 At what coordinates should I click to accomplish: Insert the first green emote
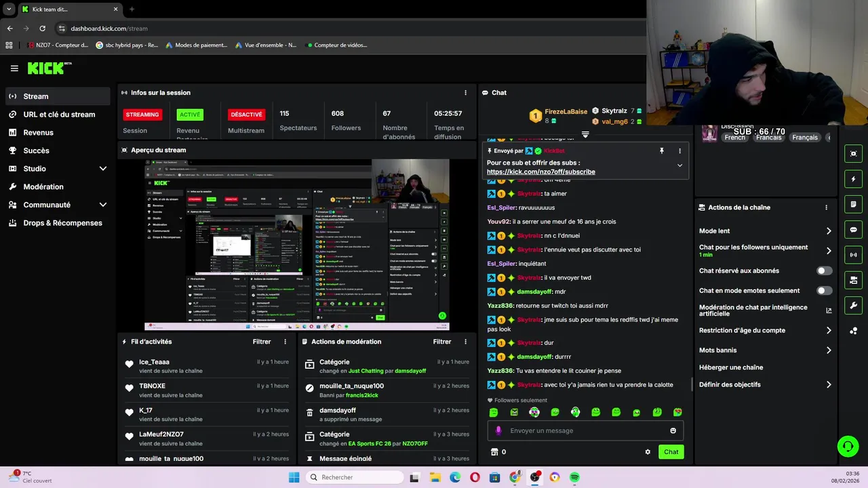pyautogui.click(x=494, y=412)
